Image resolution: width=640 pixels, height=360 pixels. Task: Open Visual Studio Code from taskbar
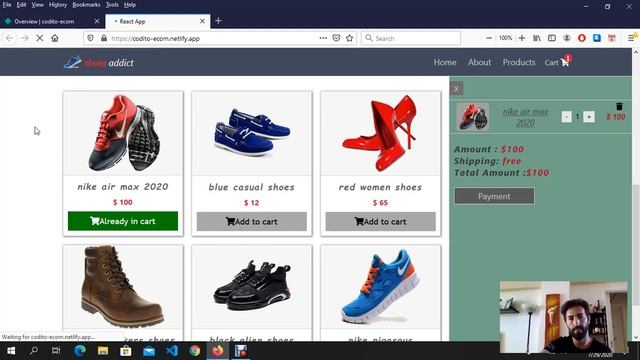172,351
